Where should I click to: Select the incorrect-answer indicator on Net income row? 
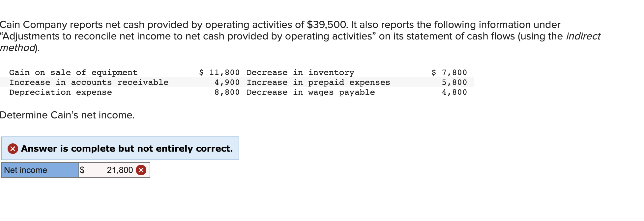point(140,170)
